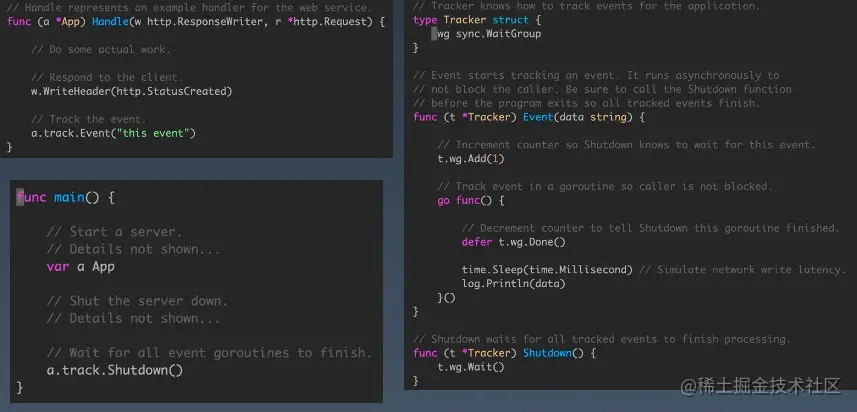The width and height of the screenshot is (857, 412).
Task: Click comment "// Track event in a goroutine"
Action: (605, 186)
